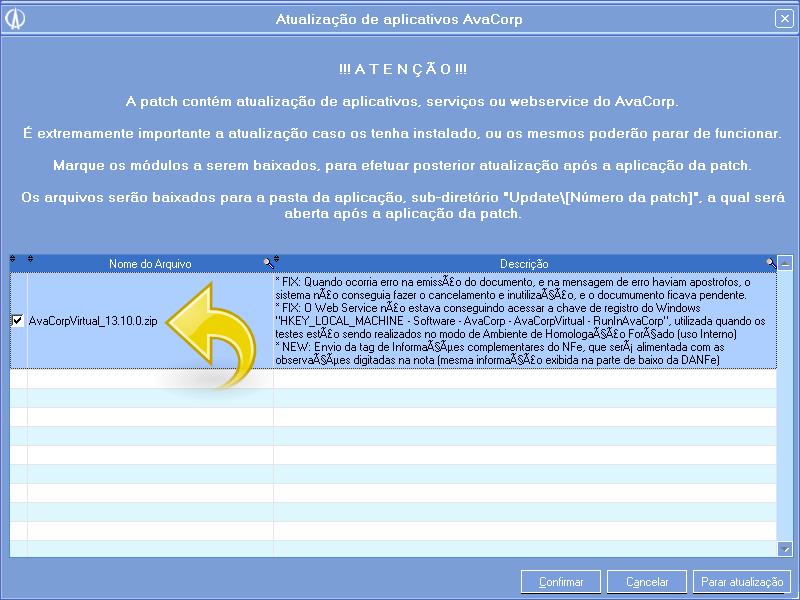800x600 pixels.
Task: Select AvaCorpVirtual_13.10.0.zip file name cell
Action: pos(151,320)
